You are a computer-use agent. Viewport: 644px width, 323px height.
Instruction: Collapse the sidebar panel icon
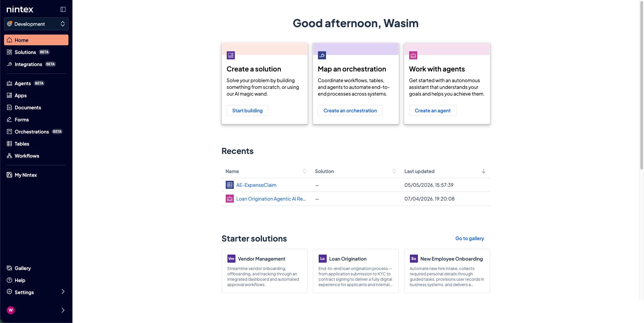63,9
